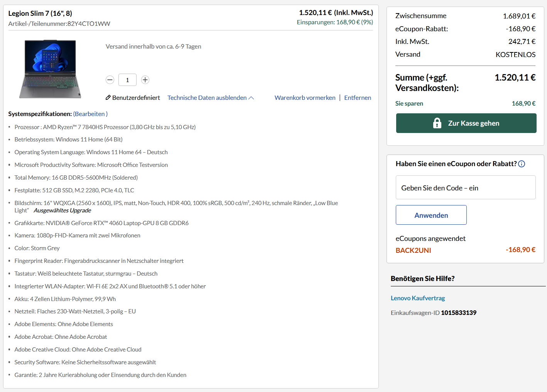547x392 pixels.
Task: Click Color: Storm Grey line
Action: [37, 248]
